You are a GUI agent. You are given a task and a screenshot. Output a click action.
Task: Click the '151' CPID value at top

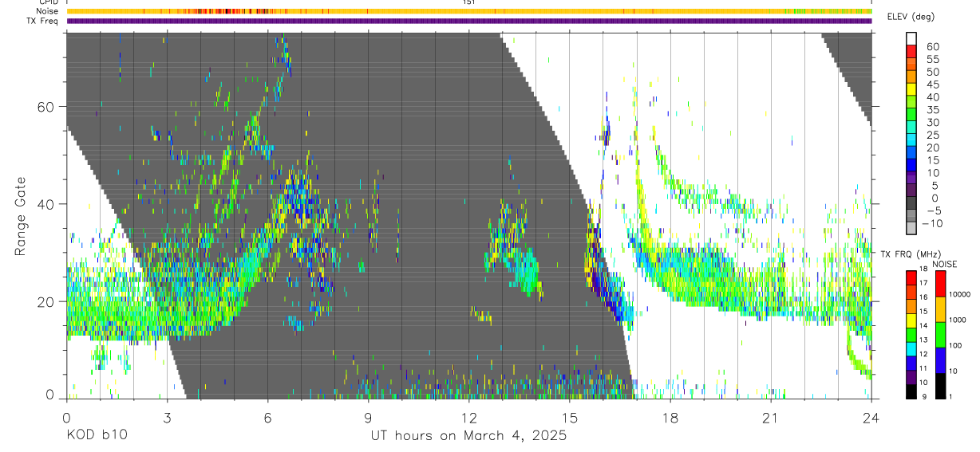(469, 2)
